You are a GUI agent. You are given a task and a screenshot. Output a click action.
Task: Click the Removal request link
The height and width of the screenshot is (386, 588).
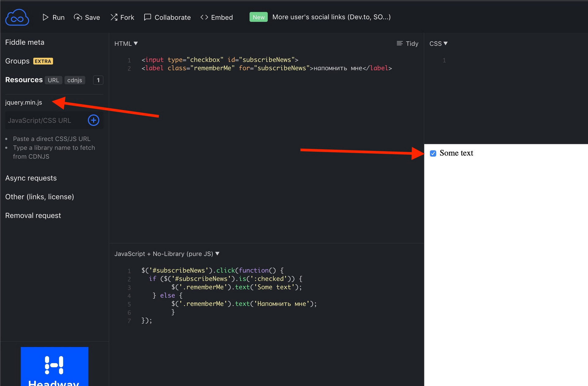(33, 215)
